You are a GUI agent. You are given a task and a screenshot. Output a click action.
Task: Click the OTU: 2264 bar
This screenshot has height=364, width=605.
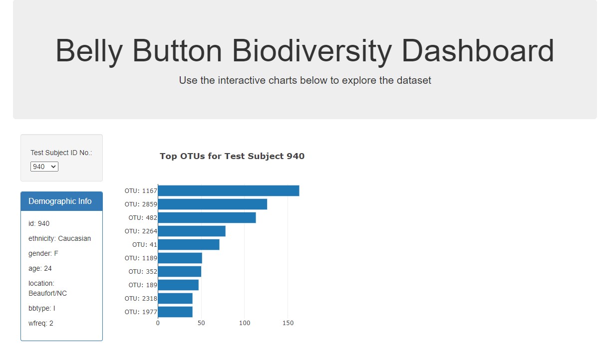(192, 231)
